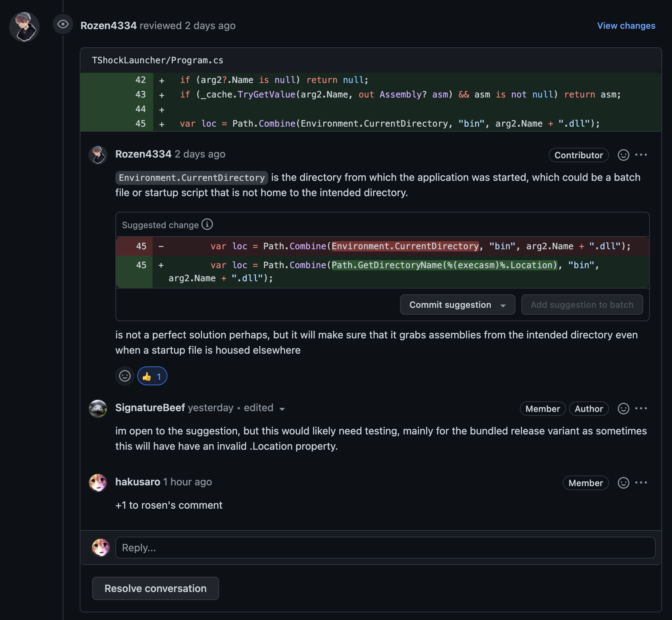Click SignatureBeef's profile avatar
The height and width of the screenshot is (620, 672).
pos(98,409)
